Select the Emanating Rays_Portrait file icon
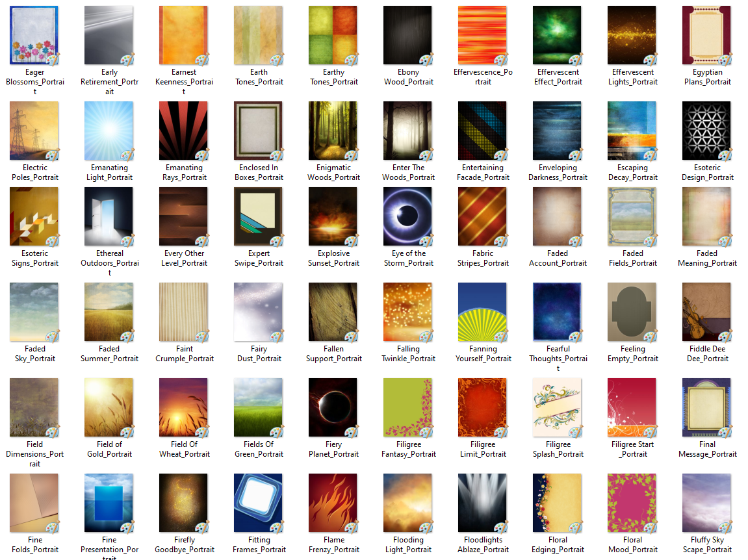748x560 pixels. 184,131
